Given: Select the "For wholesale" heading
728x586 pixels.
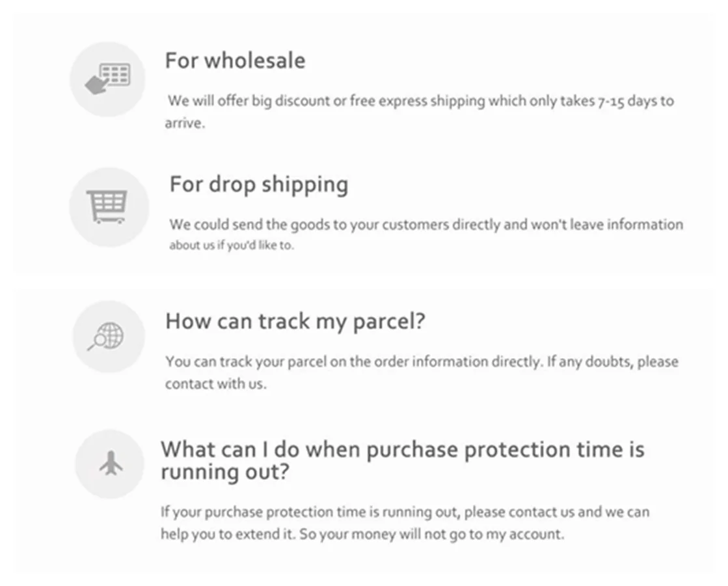Looking at the screenshot, I should [235, 61].
